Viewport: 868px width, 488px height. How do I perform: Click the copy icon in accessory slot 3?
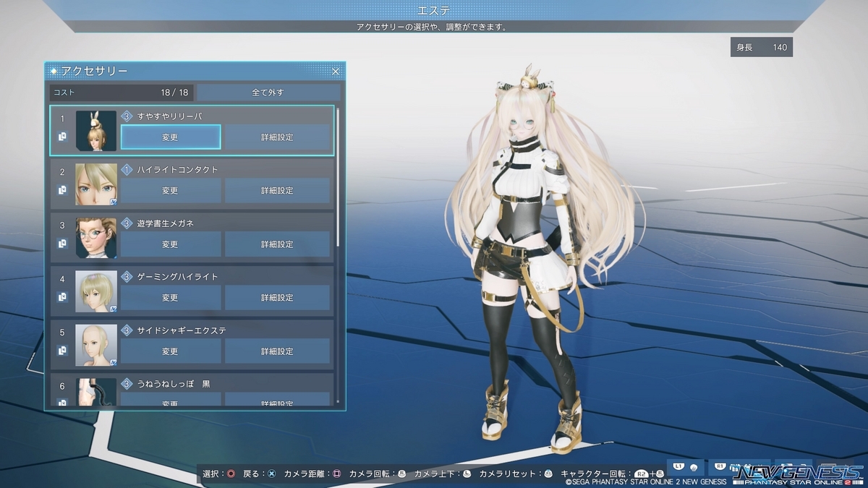pos(63,244)
